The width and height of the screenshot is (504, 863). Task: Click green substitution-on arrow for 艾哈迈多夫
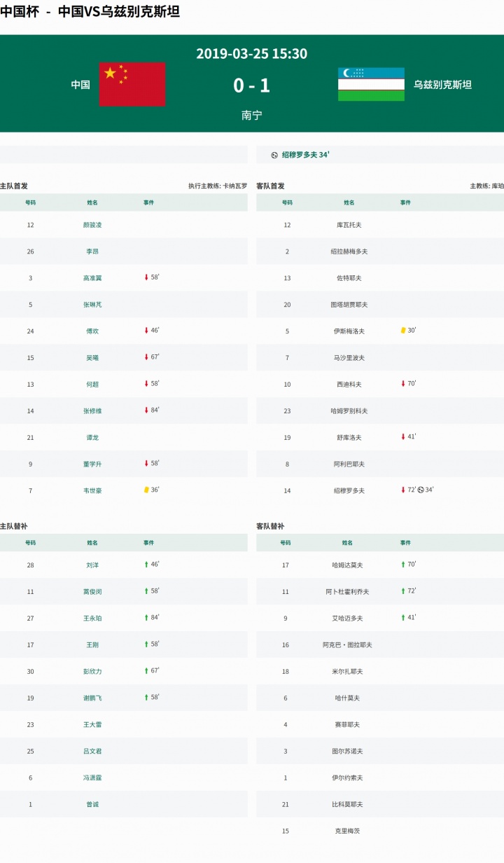point(403,617)
